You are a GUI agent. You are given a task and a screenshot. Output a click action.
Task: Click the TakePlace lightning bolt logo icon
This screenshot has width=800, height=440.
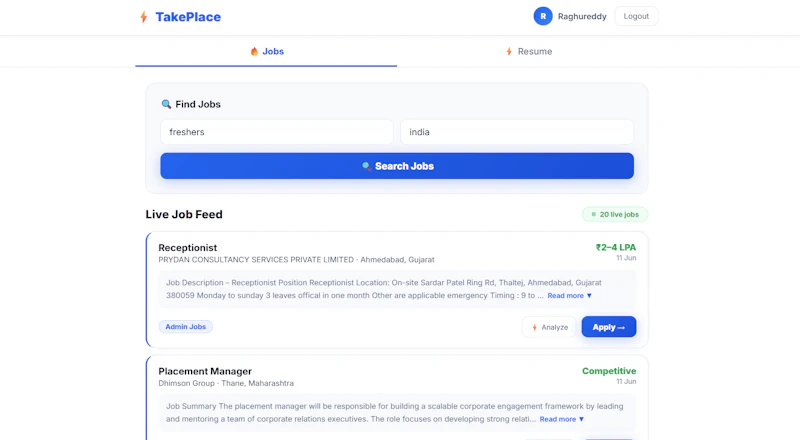[144, 17]
